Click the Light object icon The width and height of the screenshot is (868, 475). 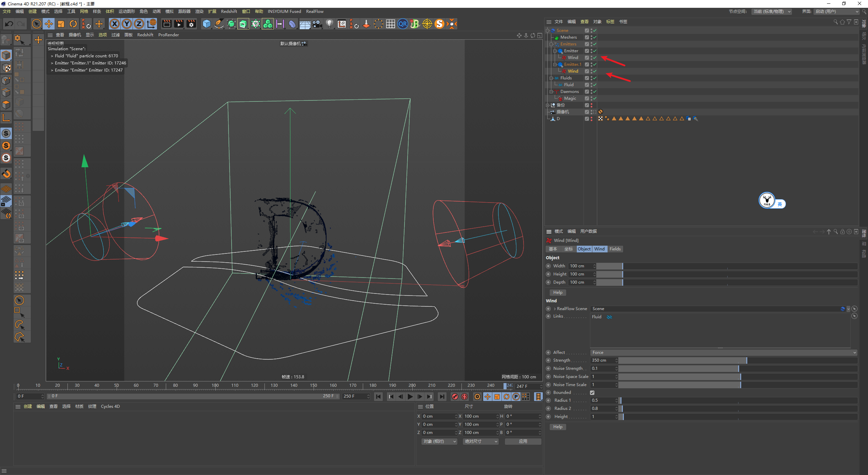tap(330, 24)
